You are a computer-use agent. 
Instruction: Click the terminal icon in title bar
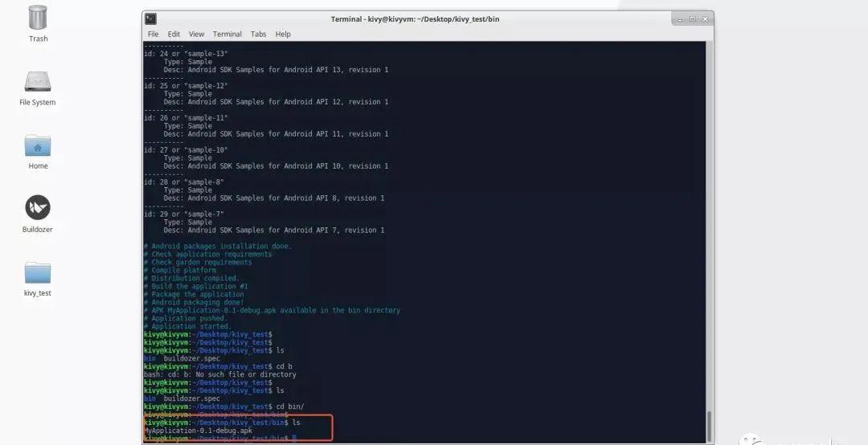pyautogui.click(x=151, y=18)
